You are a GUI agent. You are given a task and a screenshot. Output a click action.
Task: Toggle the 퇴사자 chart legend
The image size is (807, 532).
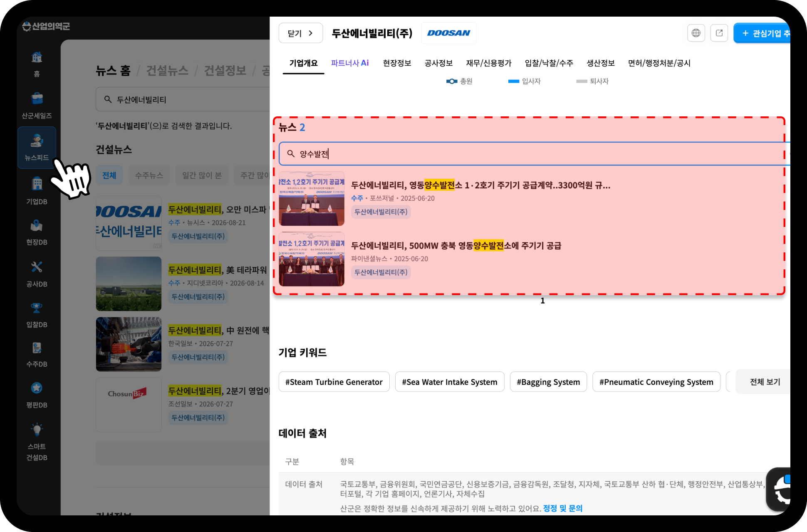point(592,81)
